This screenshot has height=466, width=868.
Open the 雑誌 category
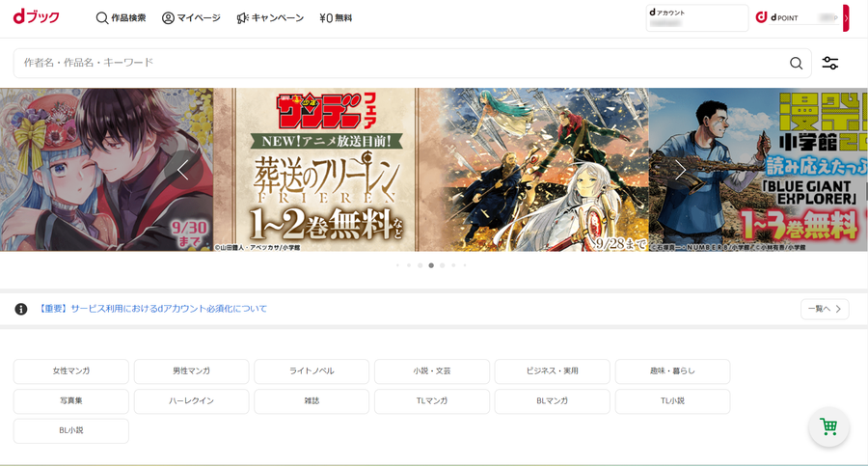(312, 401)
